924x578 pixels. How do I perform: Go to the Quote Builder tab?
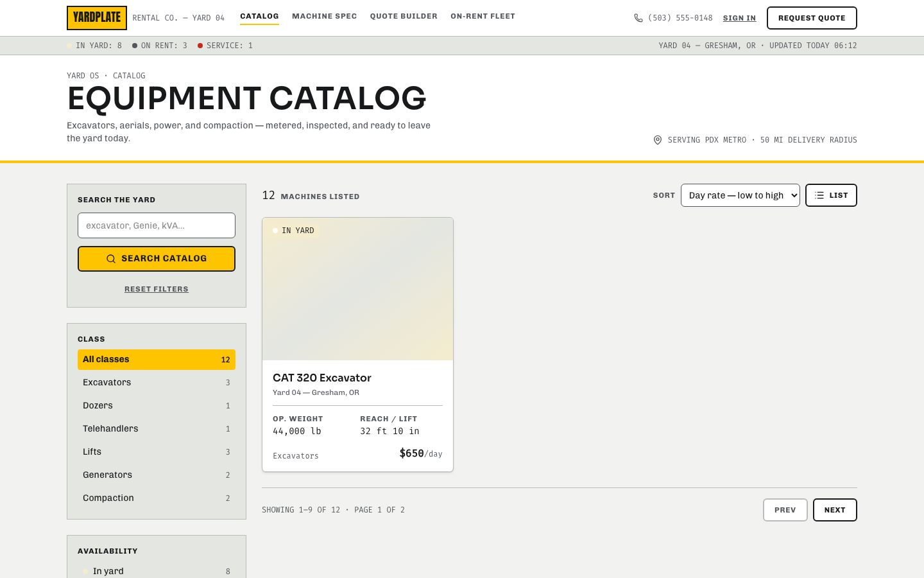point(404,16)
